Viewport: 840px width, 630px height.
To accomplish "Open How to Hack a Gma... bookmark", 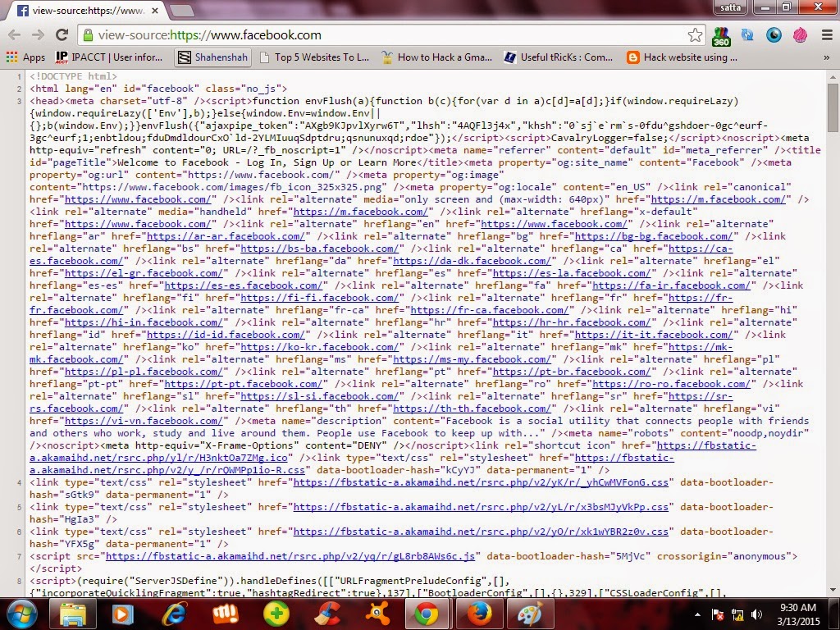I will click(x=436, y=57).
